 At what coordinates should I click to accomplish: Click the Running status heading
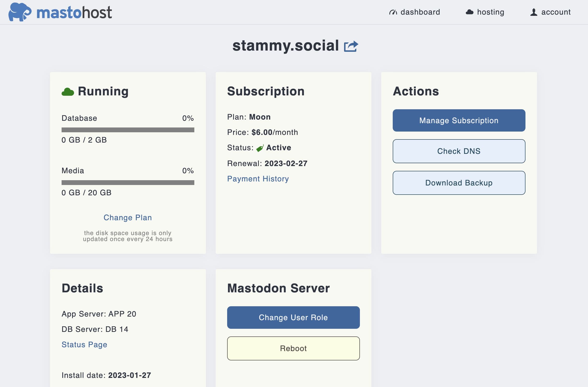pos(103,92)
